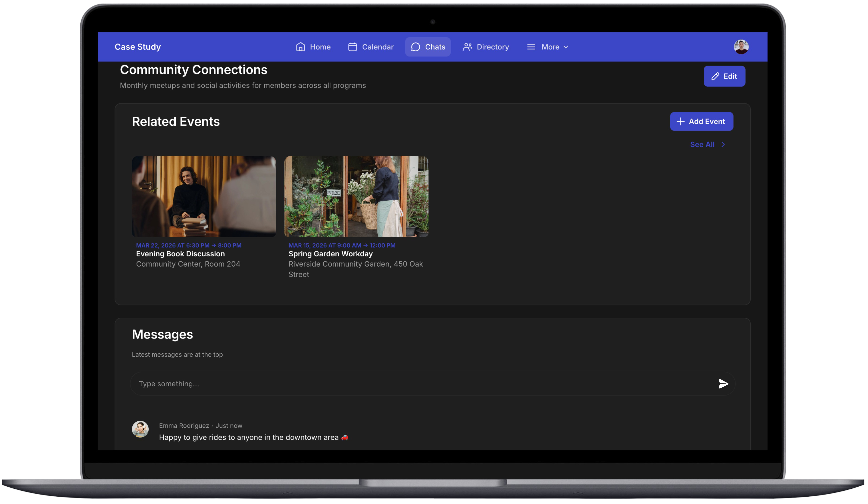Click the hamburger lines icon beside More
This screenshot has height=504, width=868.
point(531,47)
